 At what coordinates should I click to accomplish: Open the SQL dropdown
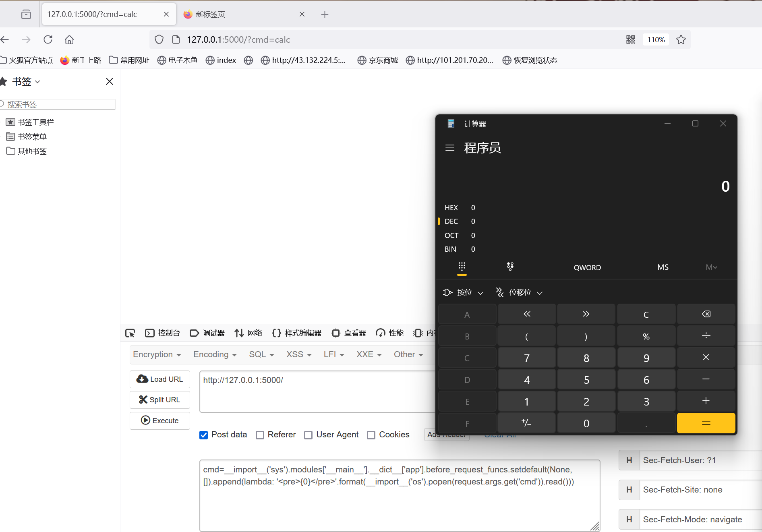click(261, 354)
